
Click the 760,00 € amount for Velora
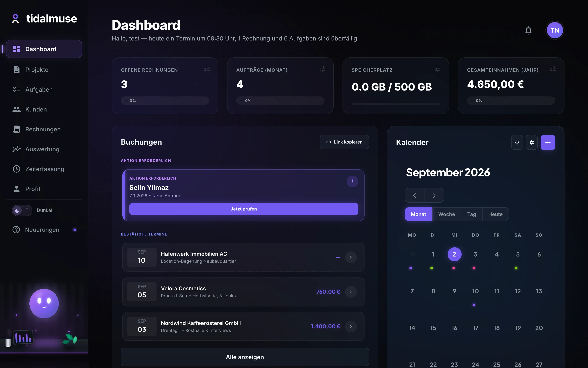coord(329,292)
